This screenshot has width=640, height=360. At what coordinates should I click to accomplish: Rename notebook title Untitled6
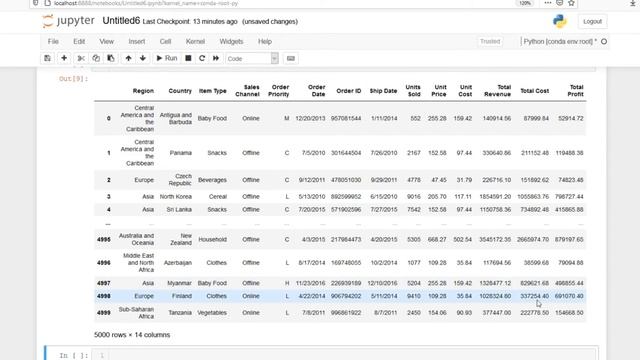tap(121, 21)
